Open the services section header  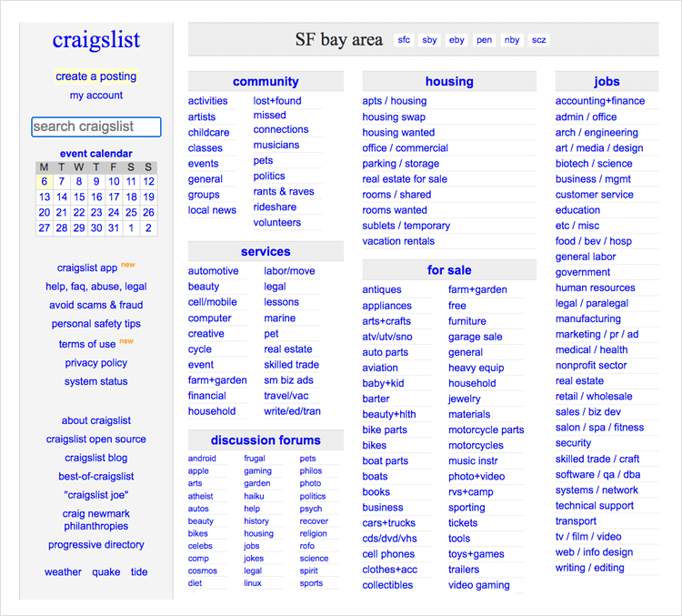[x=266, y=252]
